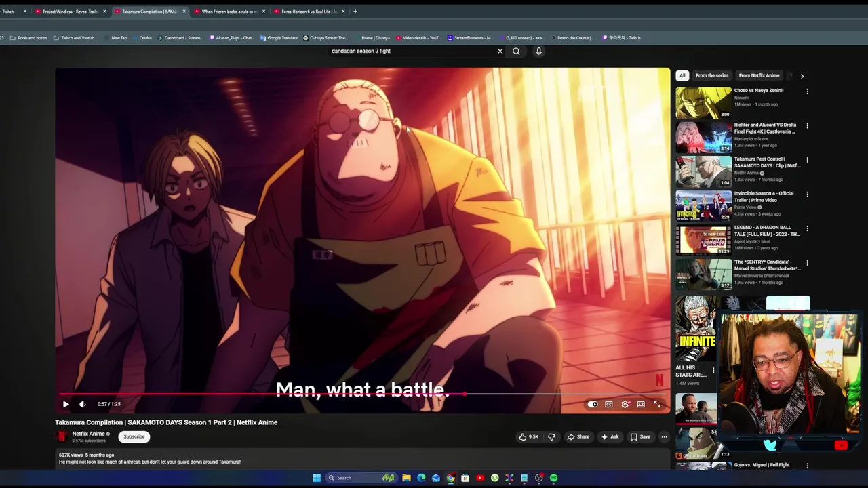868x488 pixels.
Task: Open options for Gojo vs. Miguel video
Action: tap(807, 466)
